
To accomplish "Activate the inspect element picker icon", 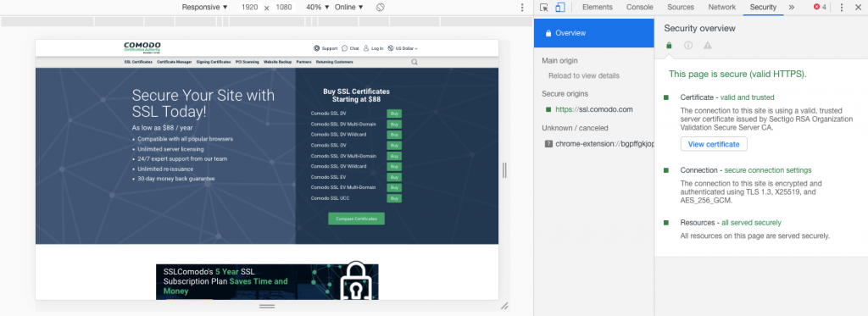I will coord(543,7).
